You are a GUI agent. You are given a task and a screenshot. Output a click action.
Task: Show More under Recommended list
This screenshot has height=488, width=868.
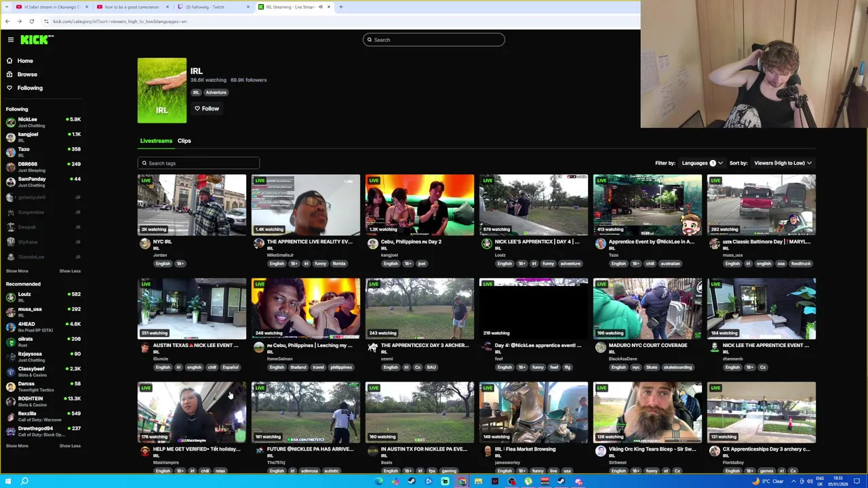coord(17,446)
